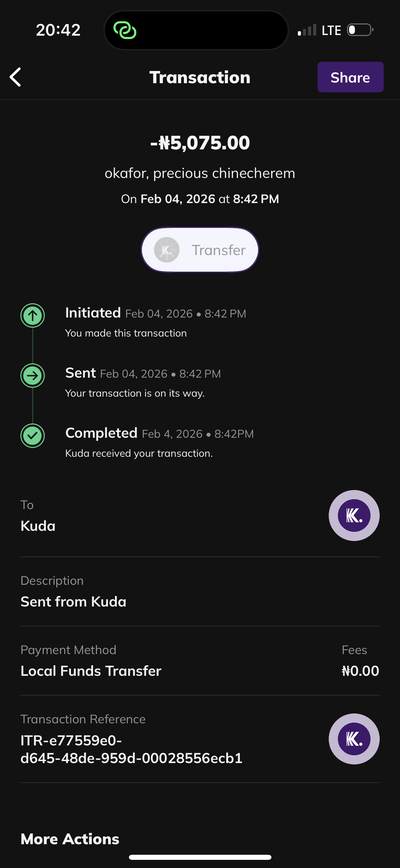The image size is (400, 868).
Task: Tap the back arrow icon
Action: (16, 77)
